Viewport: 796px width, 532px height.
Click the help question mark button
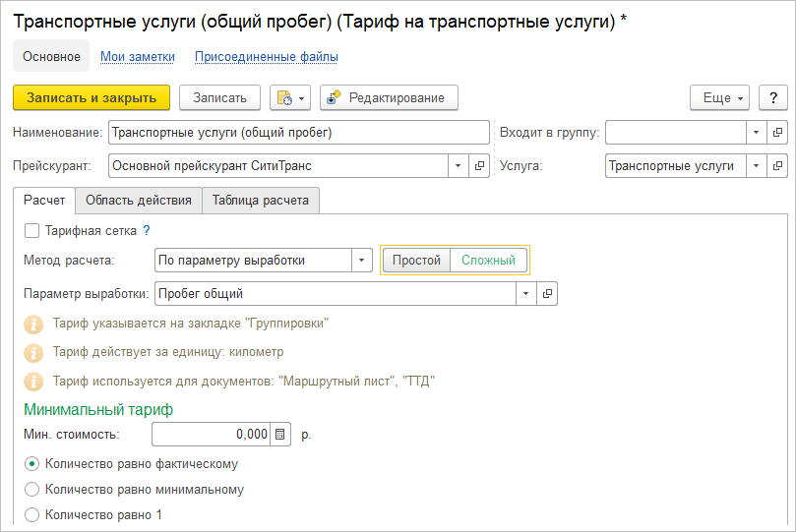point(773,97)
